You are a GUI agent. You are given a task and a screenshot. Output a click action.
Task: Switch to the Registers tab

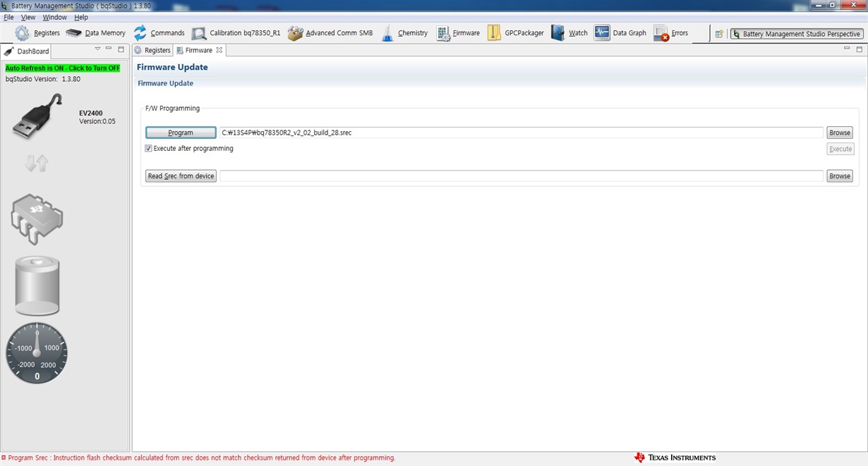pos(152,50)
